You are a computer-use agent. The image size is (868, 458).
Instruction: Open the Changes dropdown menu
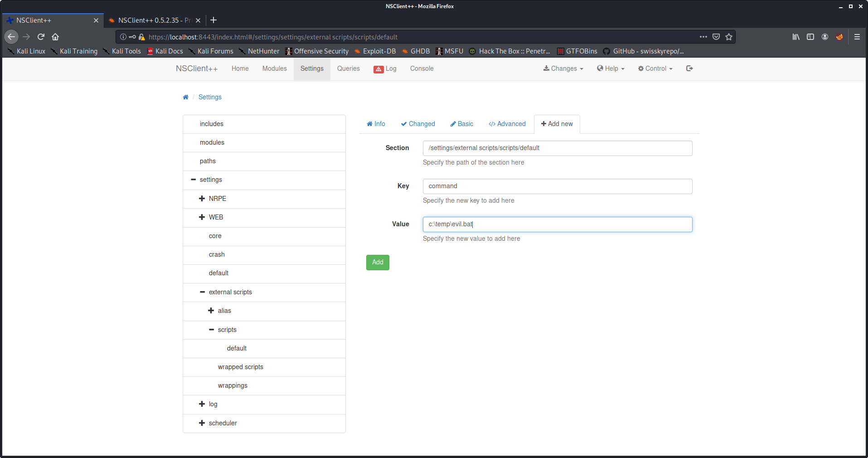click(x=563, y=68)
